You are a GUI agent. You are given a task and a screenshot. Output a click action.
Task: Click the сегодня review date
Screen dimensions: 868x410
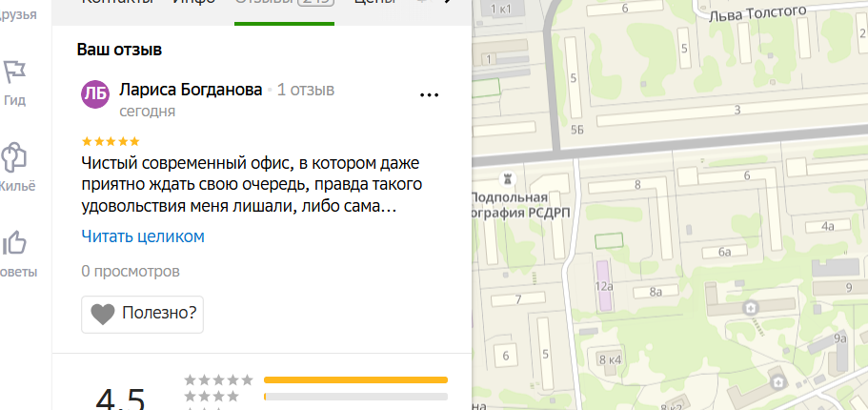tap(148, 112)
